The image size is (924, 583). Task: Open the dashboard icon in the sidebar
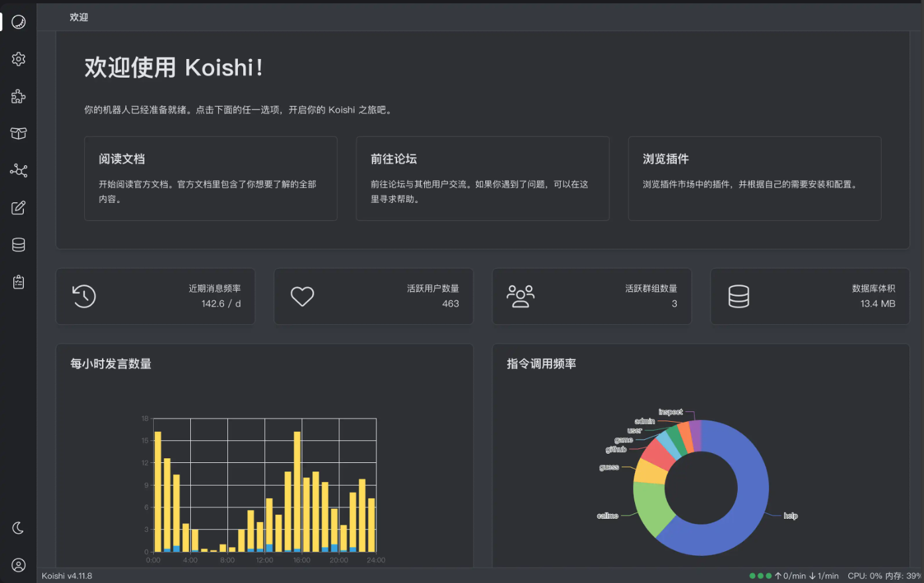(x=19, y=22)
